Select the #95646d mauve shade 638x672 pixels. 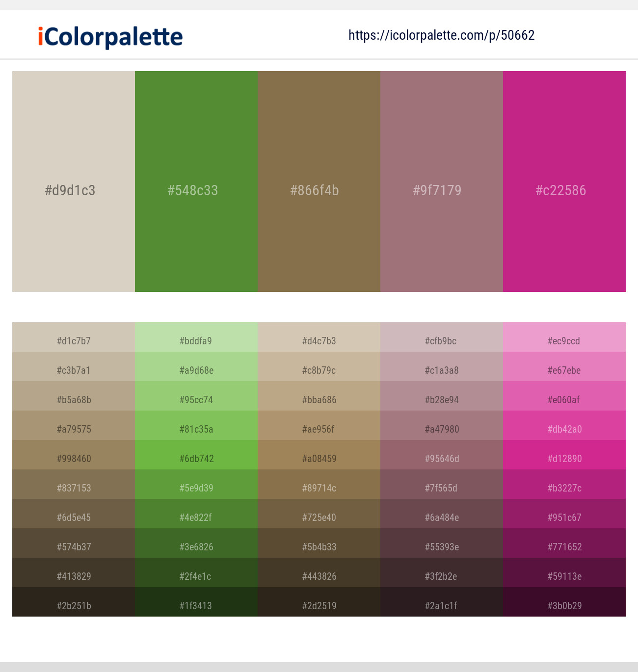tap(441, 459)
